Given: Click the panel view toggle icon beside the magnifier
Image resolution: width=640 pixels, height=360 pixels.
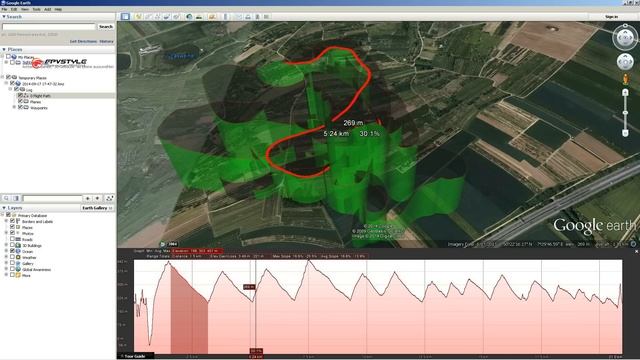Looking at the screenshot, I should [x=16, y=198].
